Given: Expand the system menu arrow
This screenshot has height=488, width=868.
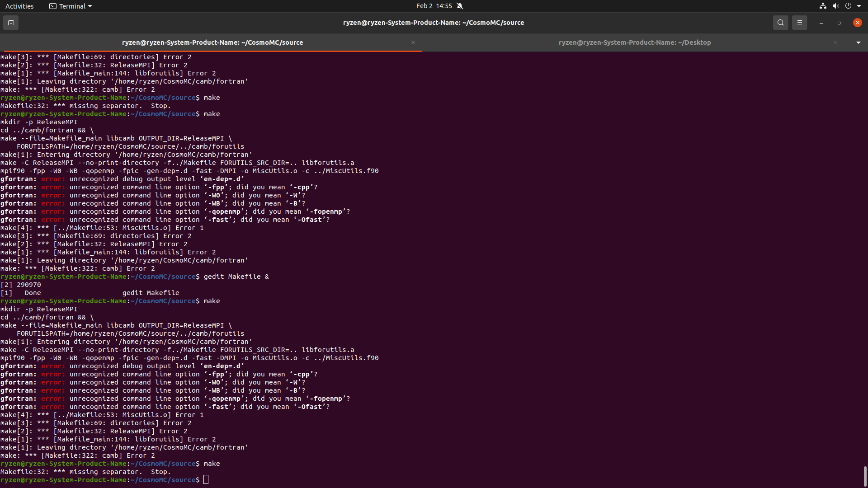Looking at the screenshot, I should point(859,6).
